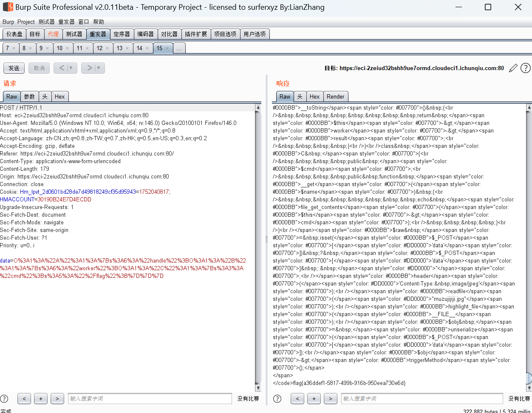Viewport: 532px width, 413px height.
Task: Click the Burp Suite logo icon in title bar
Action: pos(8,7)
